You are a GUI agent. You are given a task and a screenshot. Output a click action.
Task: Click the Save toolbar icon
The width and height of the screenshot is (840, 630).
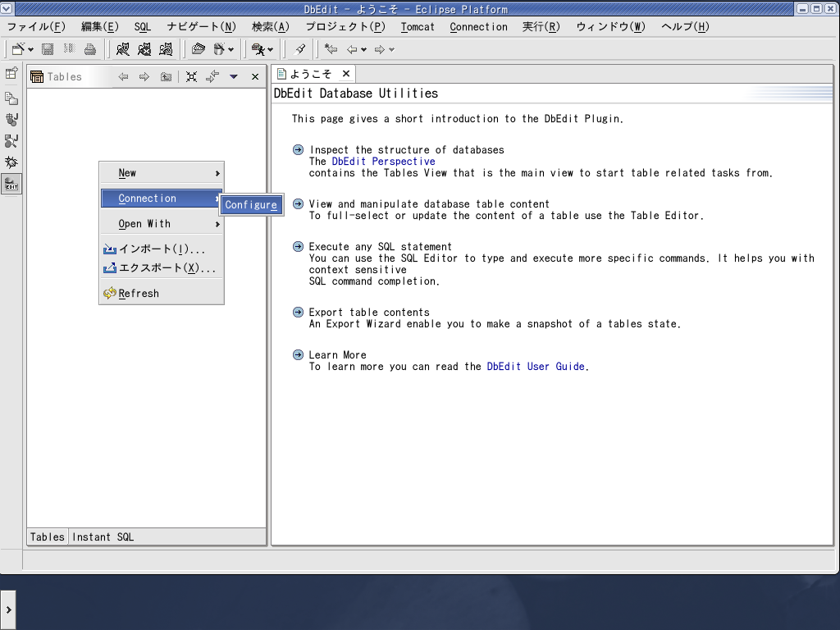48,49
